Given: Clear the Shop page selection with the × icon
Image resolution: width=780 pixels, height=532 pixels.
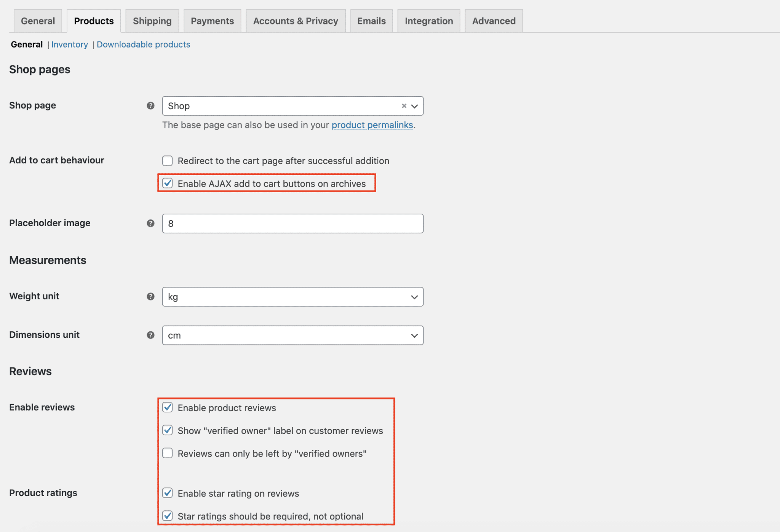Looking at the screenshot, I should (404, 106).
